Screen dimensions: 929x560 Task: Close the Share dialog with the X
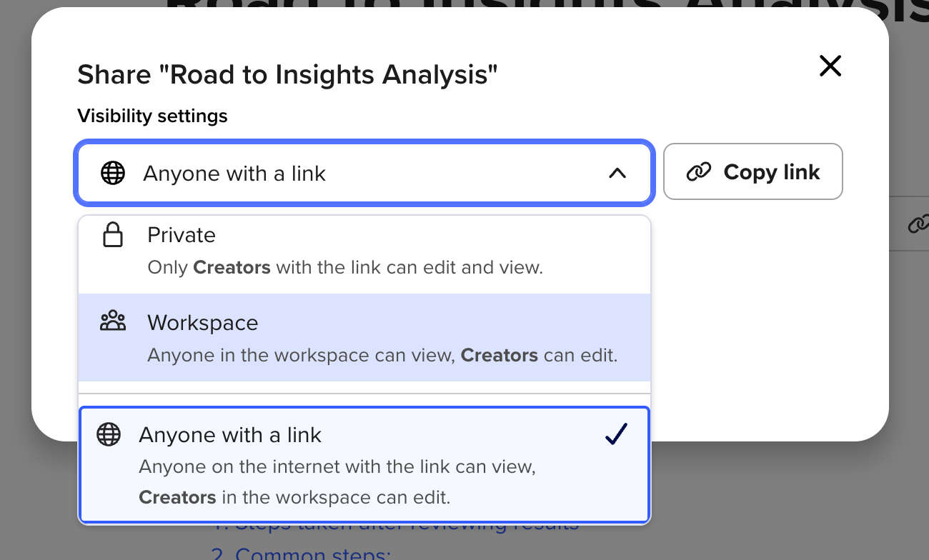(x=830, y=66)
